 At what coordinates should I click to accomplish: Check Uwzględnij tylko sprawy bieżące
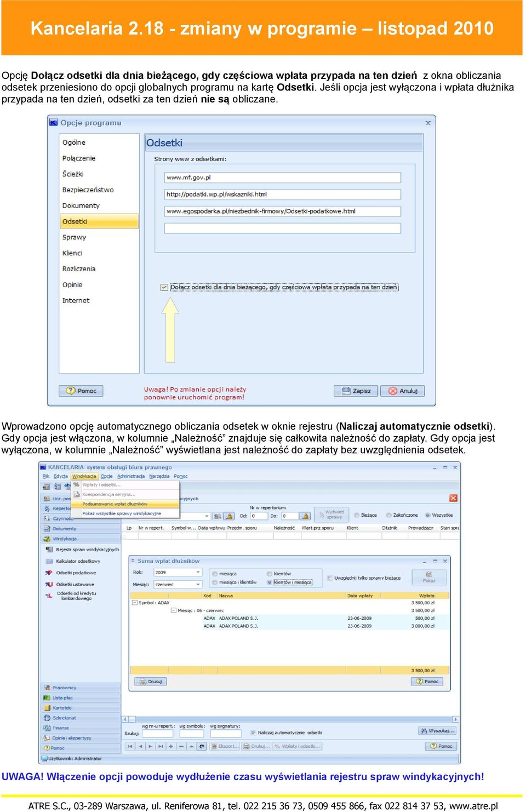[x=330, y=578]
